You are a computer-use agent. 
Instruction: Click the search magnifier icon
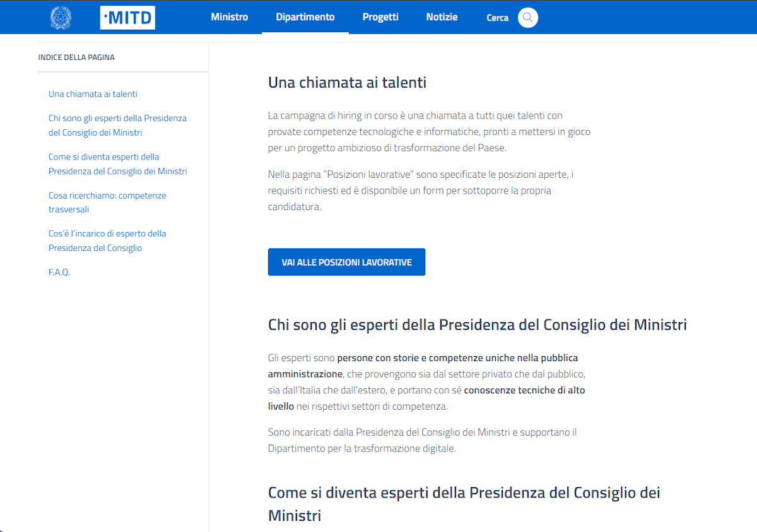pos(528,18)
